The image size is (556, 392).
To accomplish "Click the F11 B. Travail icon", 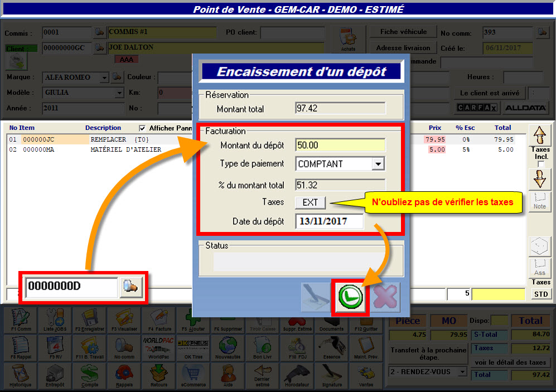I will (90, 348).
